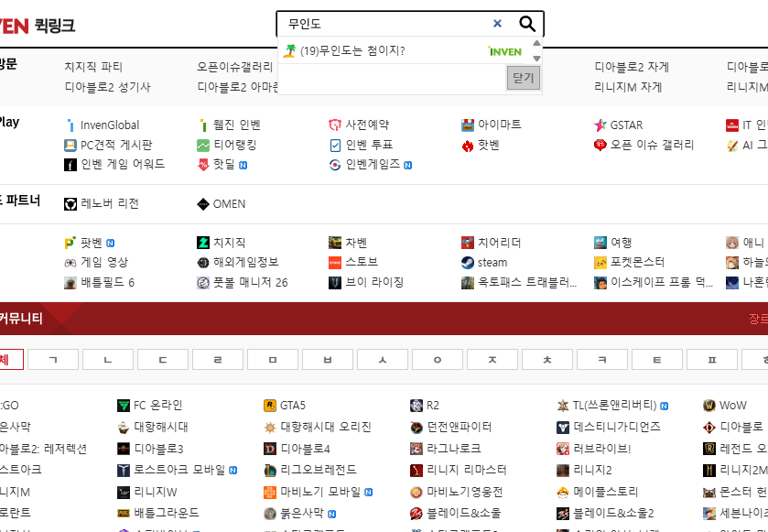The height and width of the screenshot is (532, 768).
Task: Switch to the ㄱ consonant tab
Action: (52, 359)
